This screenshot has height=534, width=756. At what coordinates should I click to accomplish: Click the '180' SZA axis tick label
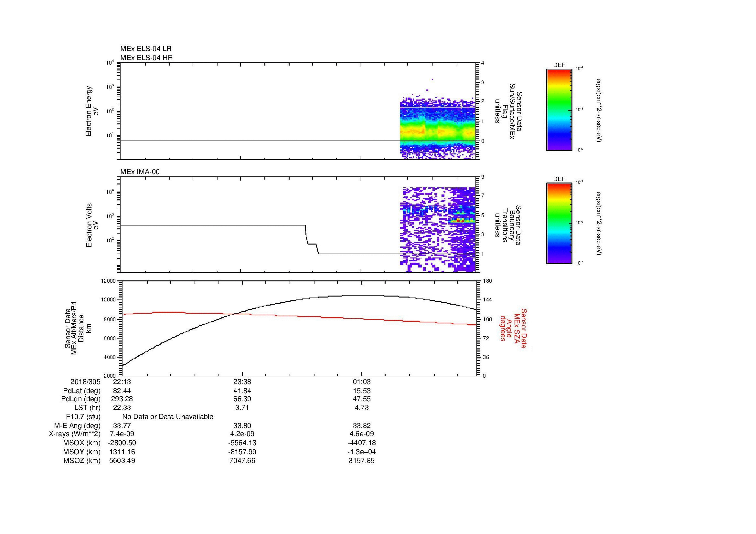tap(487, 281)
